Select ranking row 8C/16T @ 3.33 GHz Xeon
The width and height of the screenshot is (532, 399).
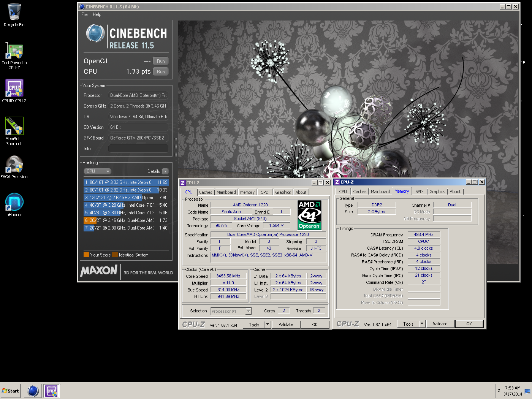126,182
